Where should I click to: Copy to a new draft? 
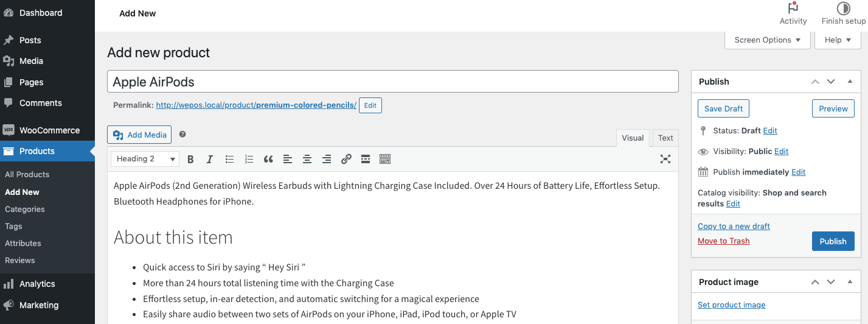point(734,226)
